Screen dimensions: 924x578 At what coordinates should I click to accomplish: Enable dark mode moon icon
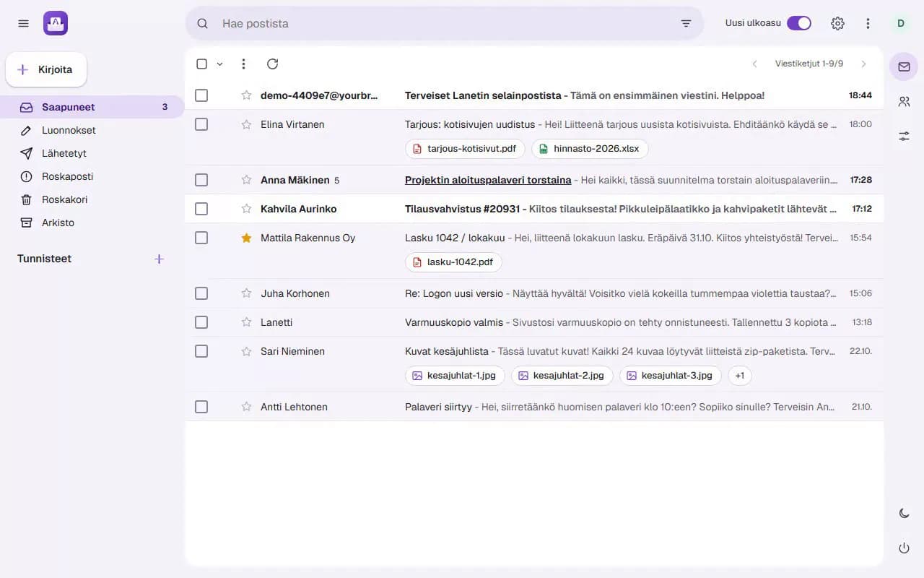click(x=904, y=513)
